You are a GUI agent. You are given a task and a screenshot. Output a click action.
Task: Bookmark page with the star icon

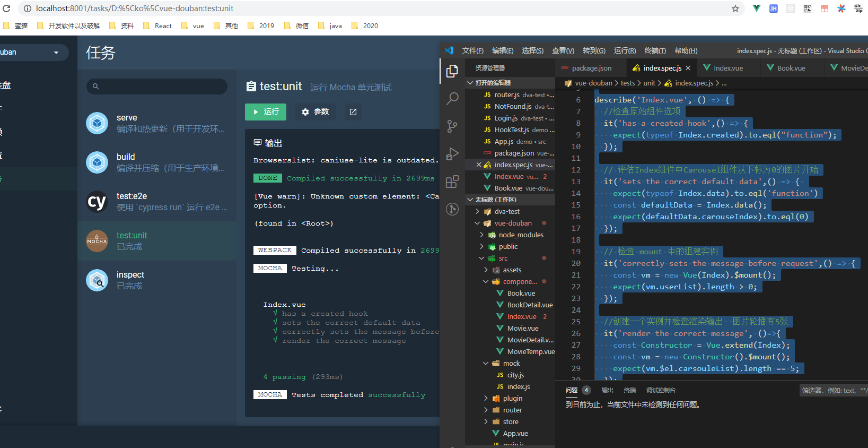735,8
